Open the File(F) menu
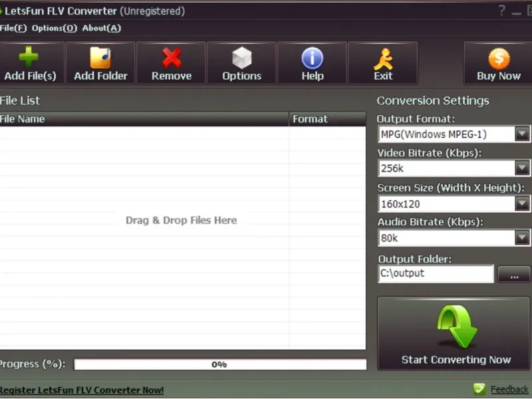The width and height of the screenshot is (532, 399). tap(13, 28)
